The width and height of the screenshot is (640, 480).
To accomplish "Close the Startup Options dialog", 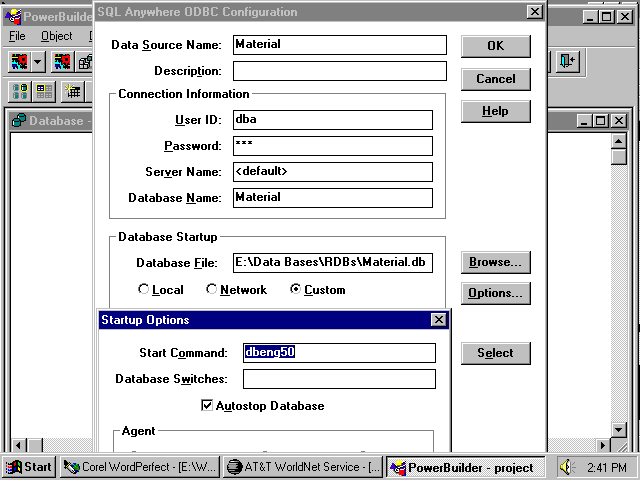I will (x=438, y=320).
